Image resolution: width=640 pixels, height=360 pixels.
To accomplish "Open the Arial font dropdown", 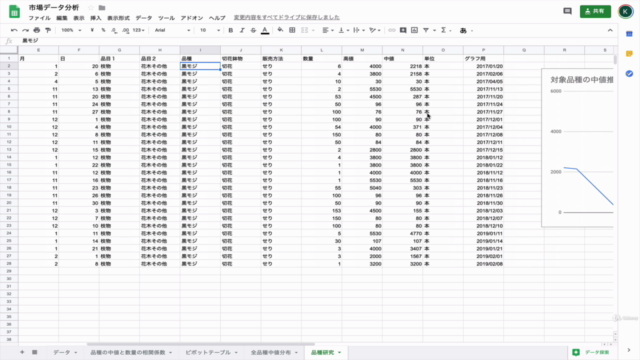I will [172, 30].
